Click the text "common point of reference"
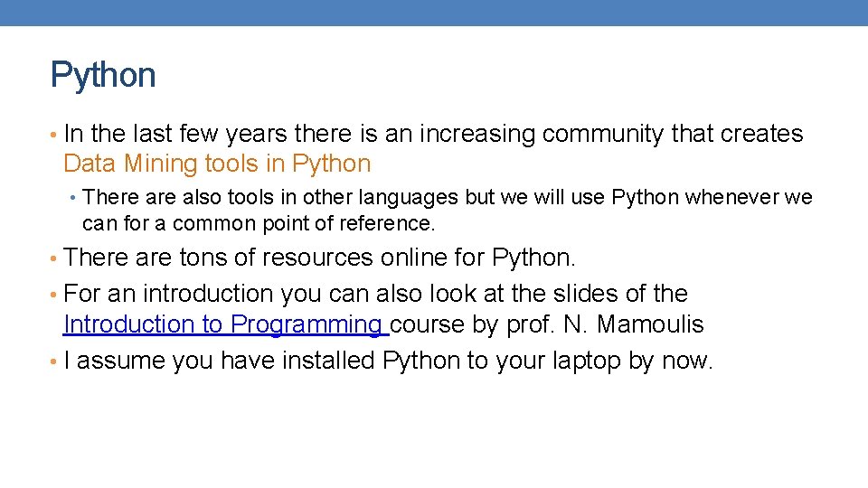This screenshot has height=488, width=868. pyautogui.click(x=304, y=223)
